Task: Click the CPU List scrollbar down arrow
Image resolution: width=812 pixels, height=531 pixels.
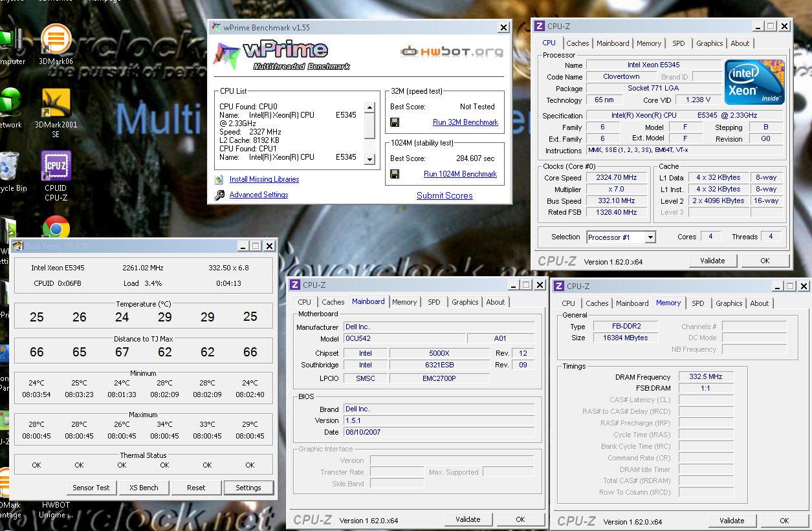Action: pyautogui.click(x=369, y=159)
